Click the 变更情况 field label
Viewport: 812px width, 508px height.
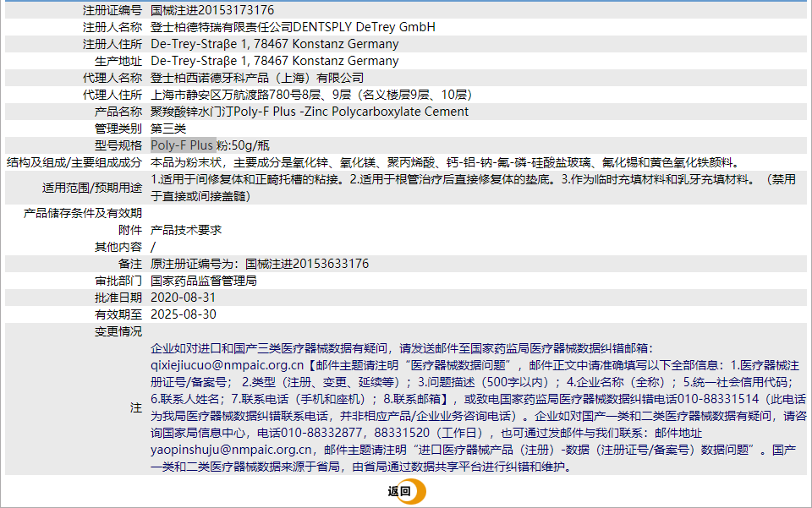tap(118, 331)
